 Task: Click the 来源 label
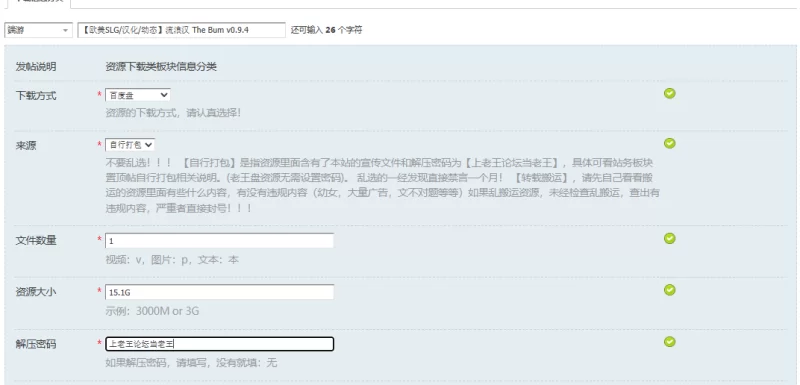(x=26, y=146)
